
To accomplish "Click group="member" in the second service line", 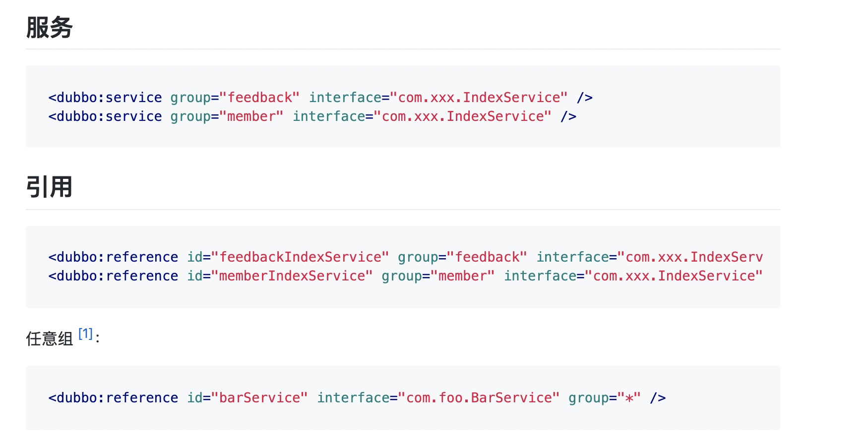I will coord(227,116).
